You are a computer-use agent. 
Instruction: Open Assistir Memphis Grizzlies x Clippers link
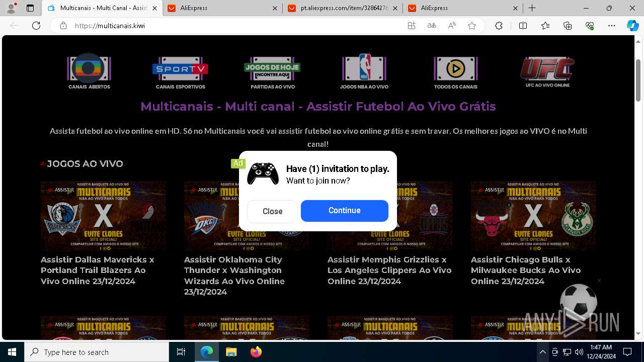(x=389, y=270)
